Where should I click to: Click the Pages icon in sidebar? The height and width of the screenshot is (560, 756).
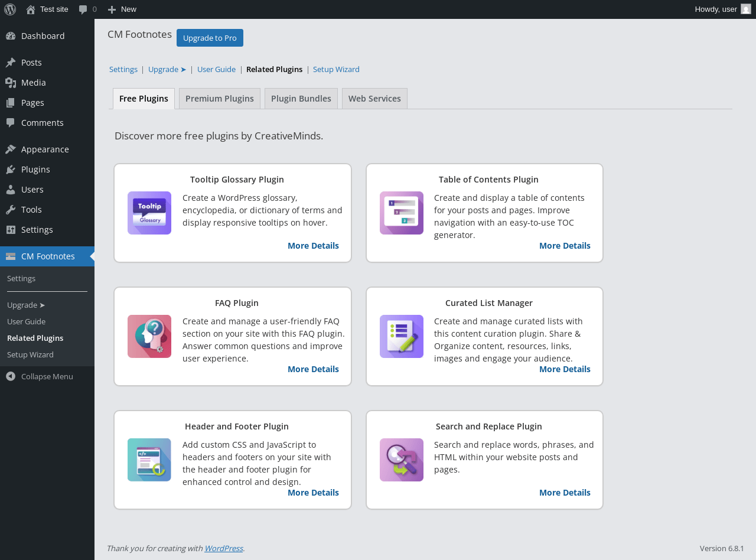pyautogui.click(x=11, y=103)
